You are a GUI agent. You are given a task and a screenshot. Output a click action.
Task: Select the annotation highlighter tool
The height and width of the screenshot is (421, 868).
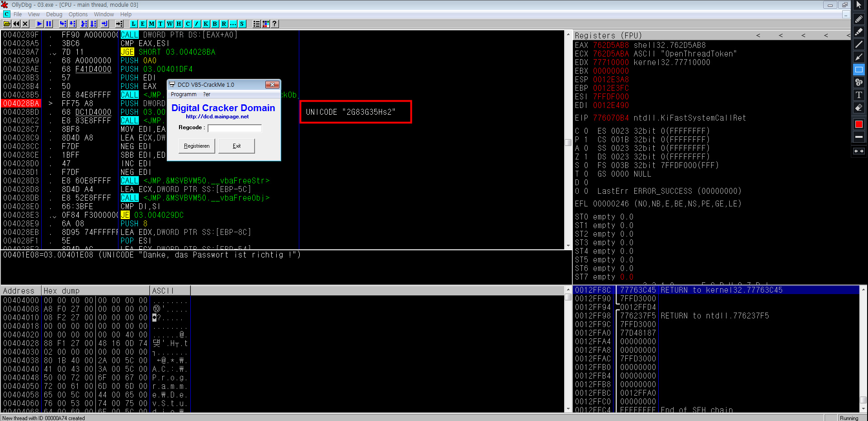pyautogui.click(x=859, y=32)
